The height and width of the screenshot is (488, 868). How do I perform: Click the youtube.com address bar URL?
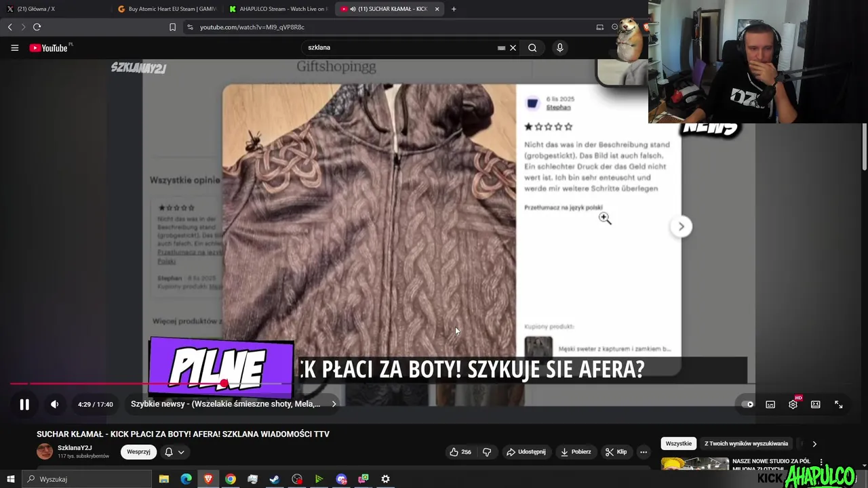coord(252,27)
